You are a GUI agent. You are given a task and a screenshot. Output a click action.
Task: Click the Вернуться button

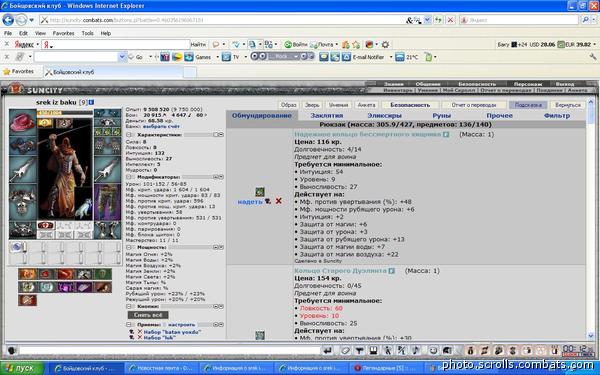(x=568, y=105)
